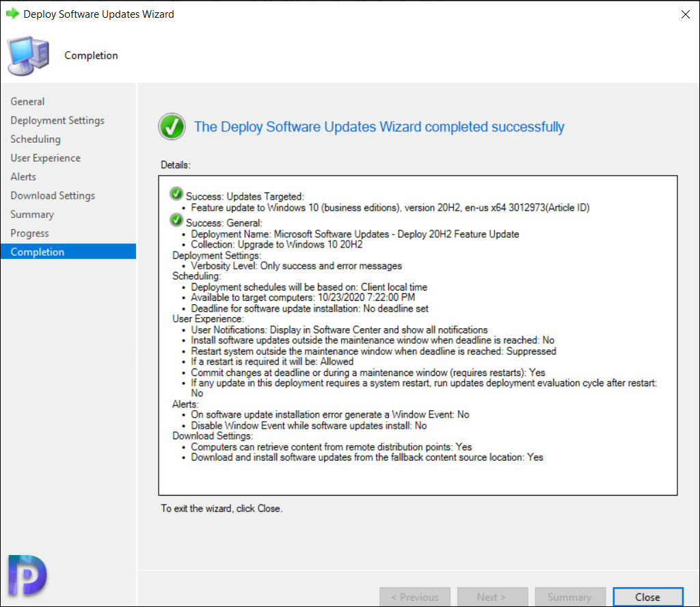
Task: Click the Verbosity Level detail line
Action: [297, 266]
